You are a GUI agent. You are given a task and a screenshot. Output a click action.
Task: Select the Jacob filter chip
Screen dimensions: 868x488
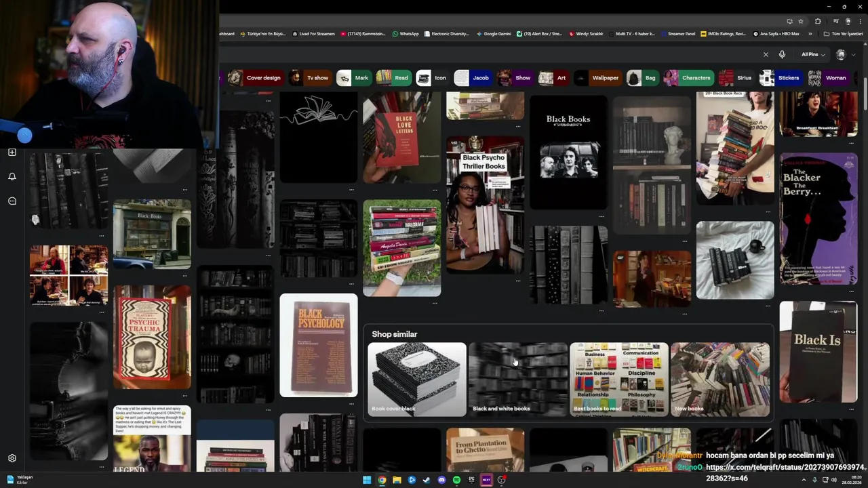[x=472, y=78]
